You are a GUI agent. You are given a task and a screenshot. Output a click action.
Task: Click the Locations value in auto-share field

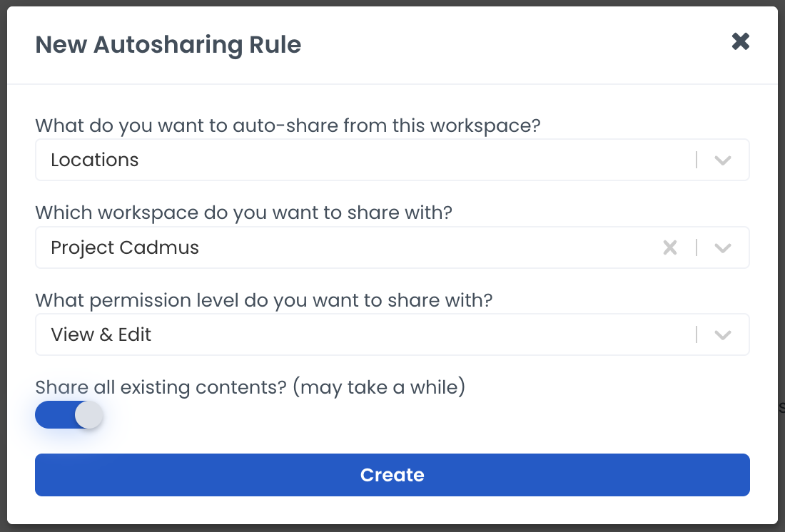click(95, 160)
